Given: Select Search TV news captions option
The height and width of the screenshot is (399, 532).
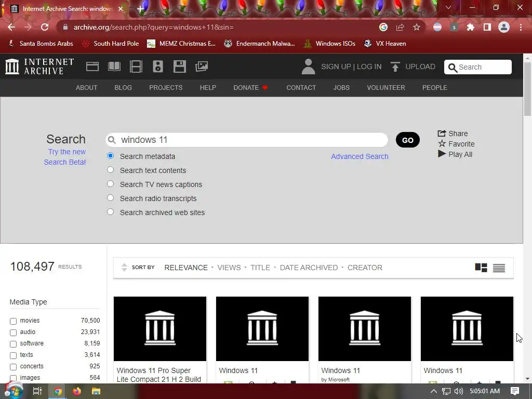Looking at the screenshot, I should (x=110, y=183).
